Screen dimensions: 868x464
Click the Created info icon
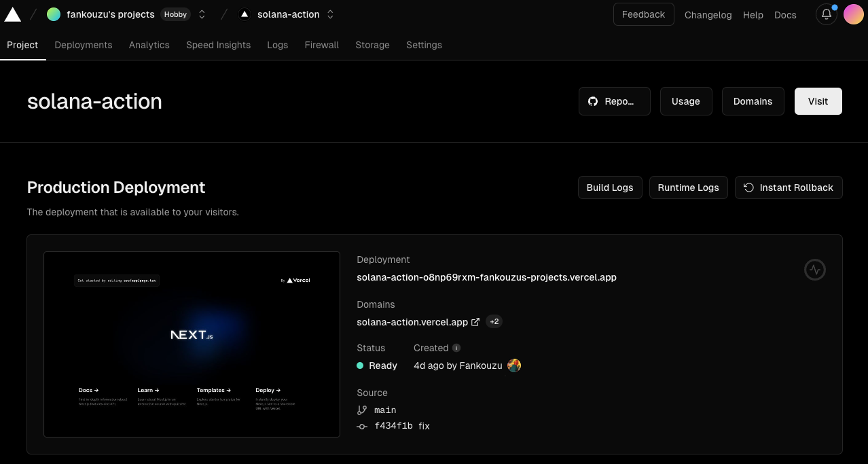[456, 348]
